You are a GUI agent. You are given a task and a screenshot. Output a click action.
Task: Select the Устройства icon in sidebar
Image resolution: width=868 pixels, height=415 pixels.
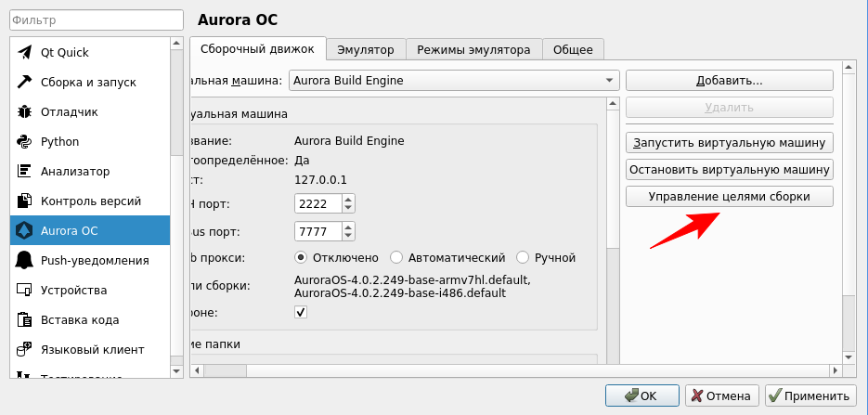click(25, 291)
